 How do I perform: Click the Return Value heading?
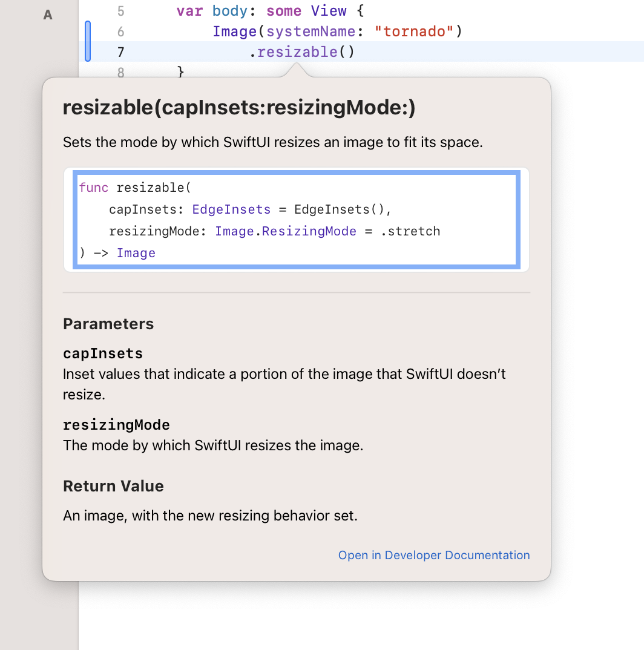(x=113, y=486)
